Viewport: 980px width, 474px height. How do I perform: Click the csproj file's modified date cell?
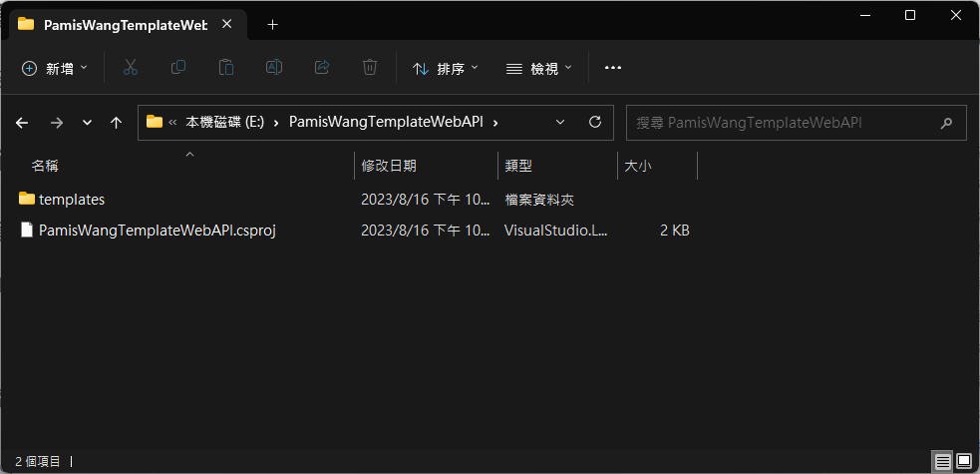coord(425,231)
